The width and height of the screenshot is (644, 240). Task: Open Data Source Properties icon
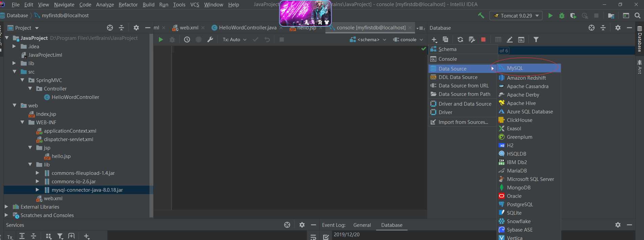click(472, 39)
